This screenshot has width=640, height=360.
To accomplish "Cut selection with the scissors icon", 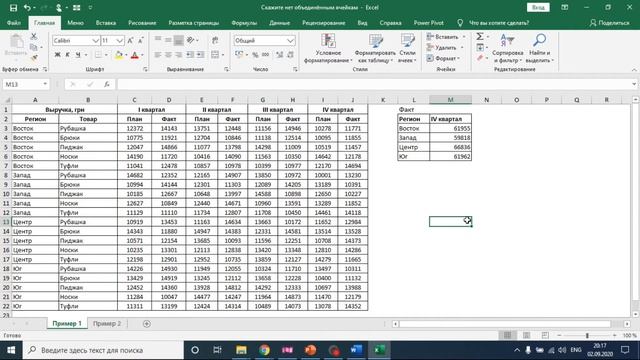I will click(34, 37).
